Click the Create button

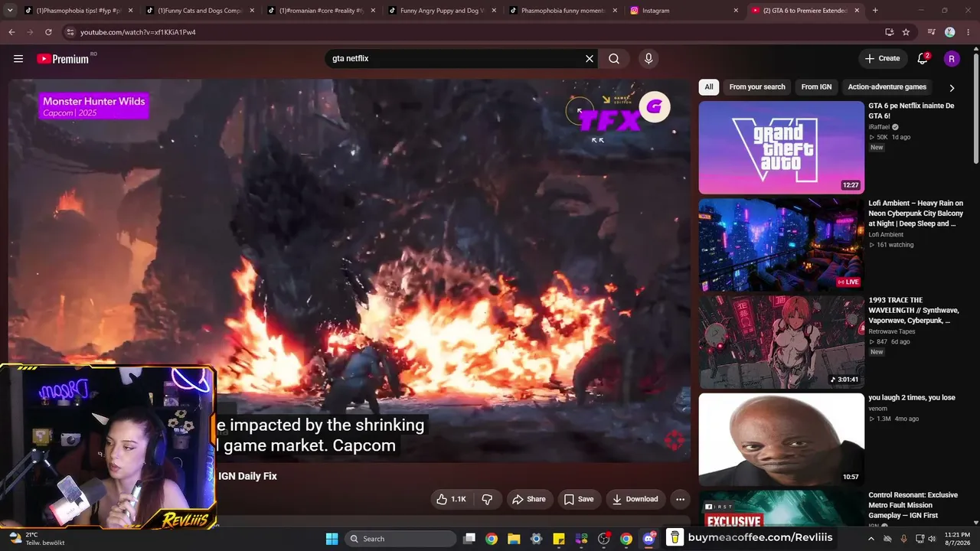[882, 59]
